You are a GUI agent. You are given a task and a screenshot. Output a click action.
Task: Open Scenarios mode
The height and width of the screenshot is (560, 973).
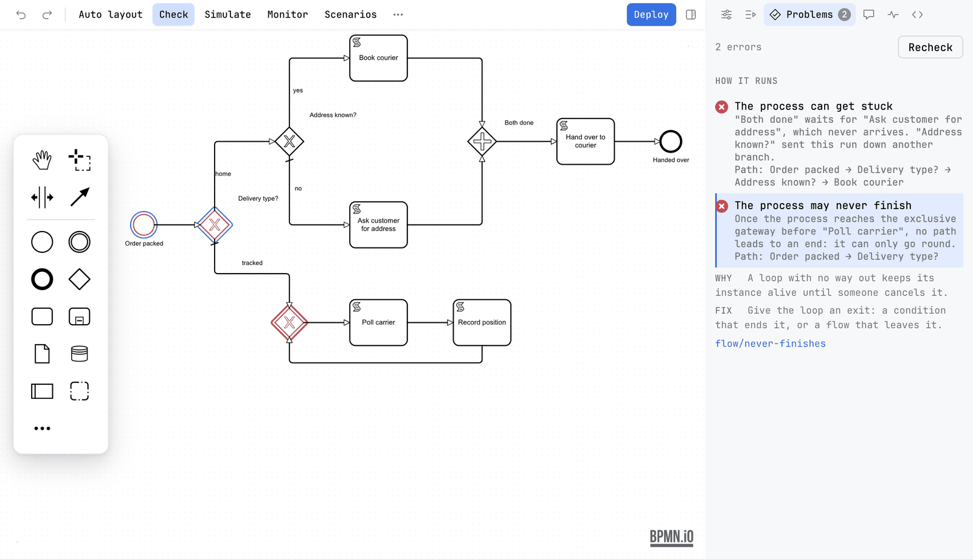[x=350, y=15]
